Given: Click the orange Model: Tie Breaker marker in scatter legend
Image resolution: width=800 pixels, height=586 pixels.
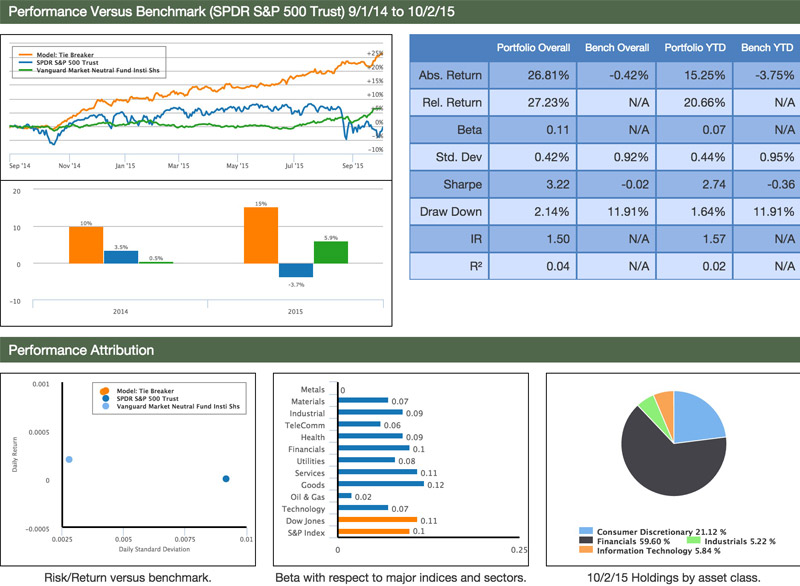Looking at the screenshot, I should tap(105, 388).
